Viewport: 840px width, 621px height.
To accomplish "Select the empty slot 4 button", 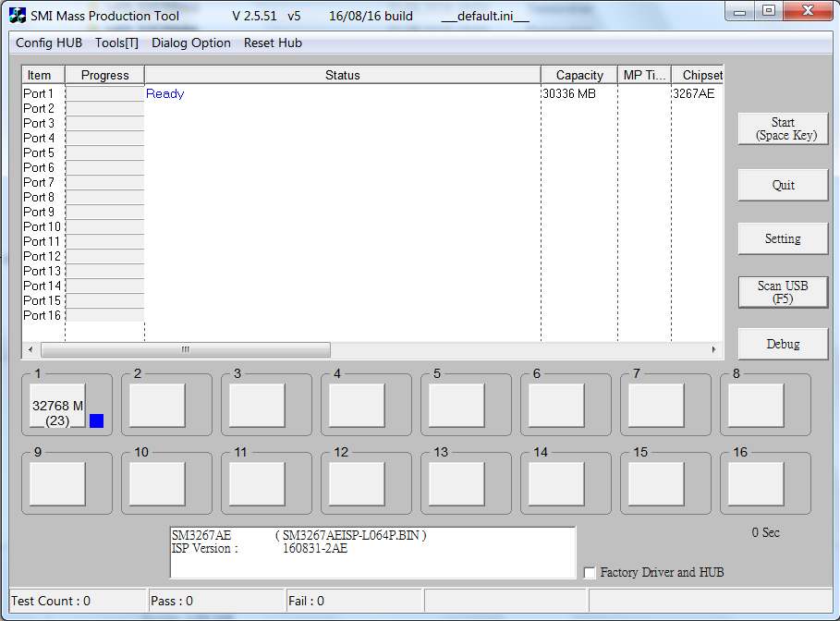I will [357, 406].
